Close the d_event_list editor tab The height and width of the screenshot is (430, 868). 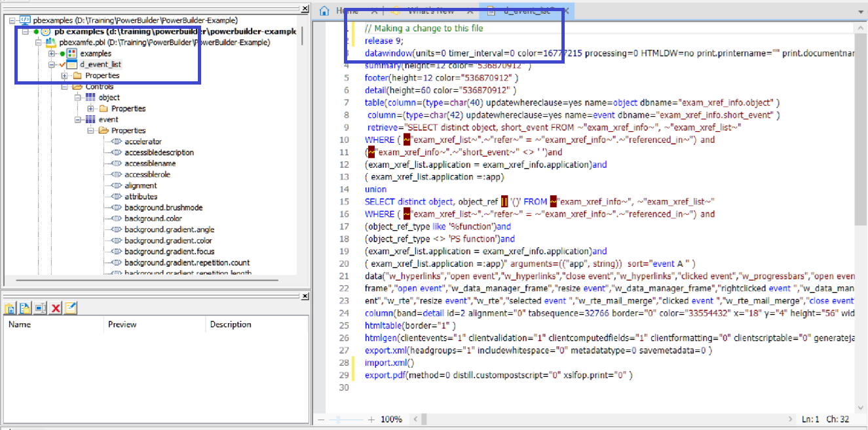click(566, 10)
